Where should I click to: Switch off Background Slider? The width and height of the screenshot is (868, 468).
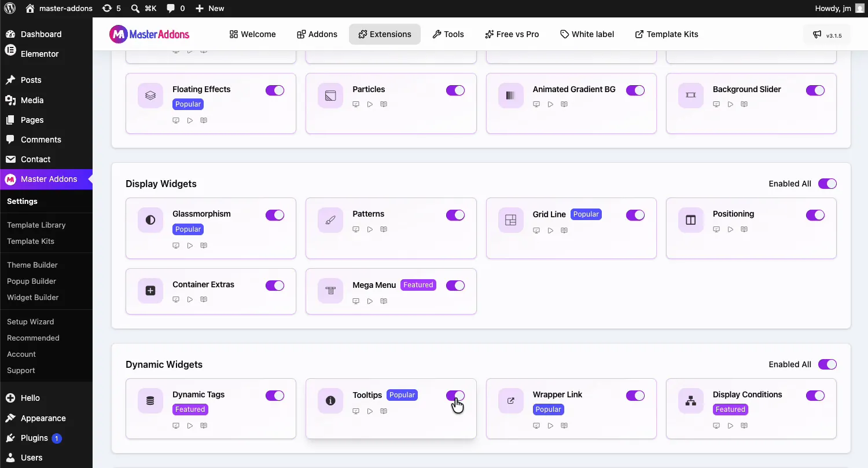[x=815, y=90]
